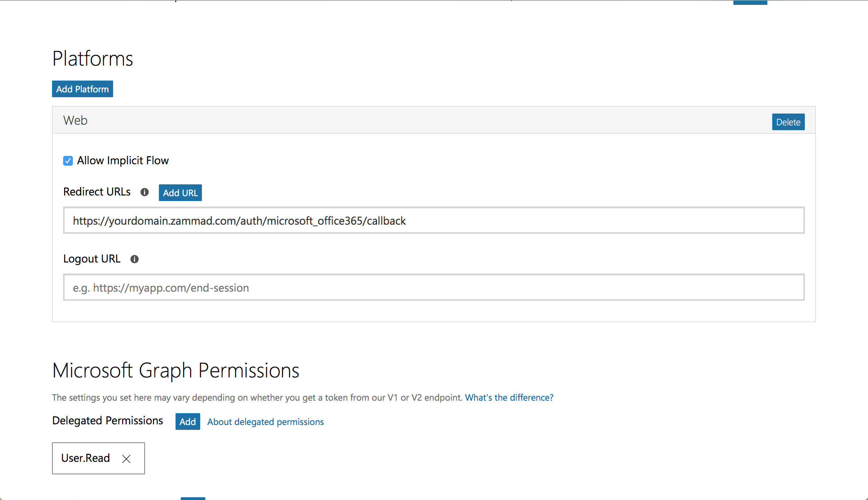Show info tooltip for Logout URL

[x=135, y=259]
